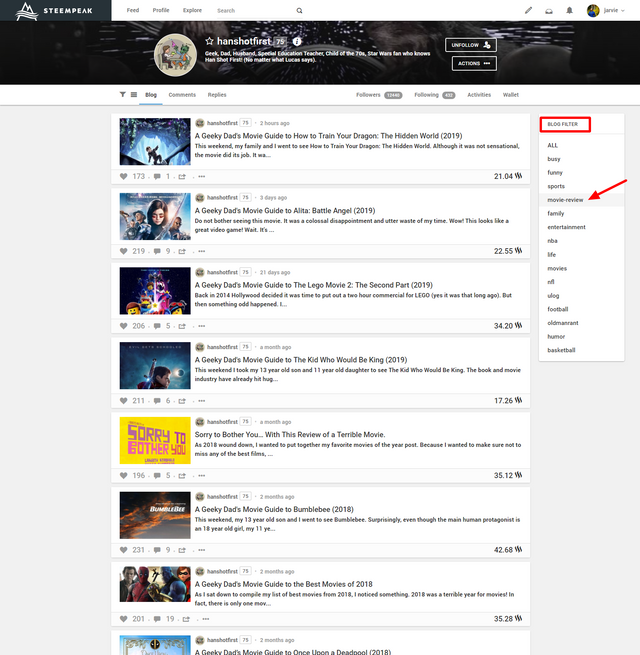Click the search magnifier icon
This screenshot has width=640, height=655.
tap(299, 10)
